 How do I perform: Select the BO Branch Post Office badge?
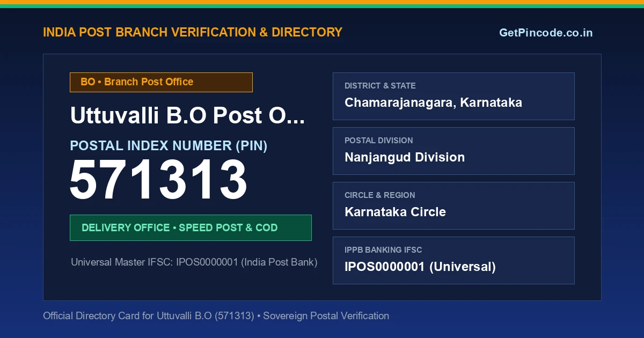coord(161,82)
